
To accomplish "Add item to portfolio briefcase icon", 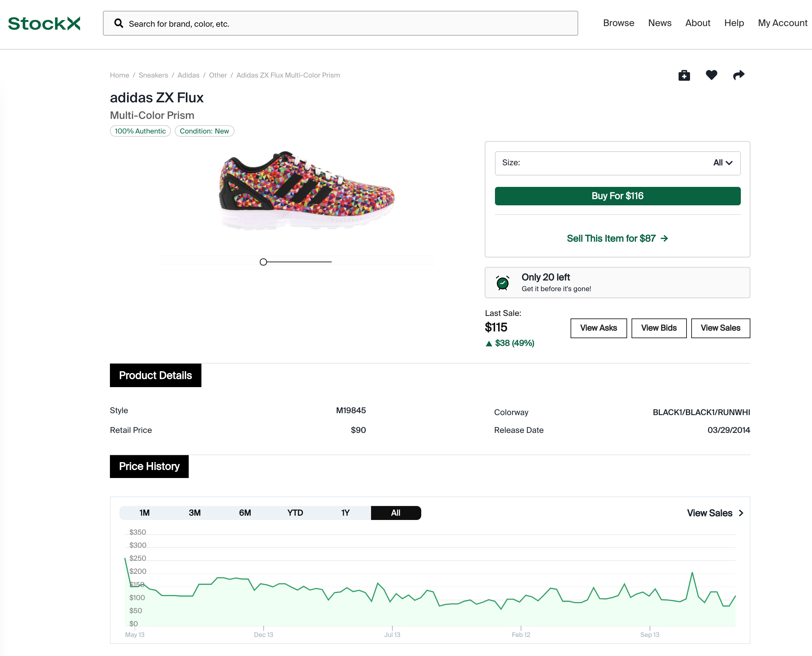I will pyautogui.click(x=684, y=75).
